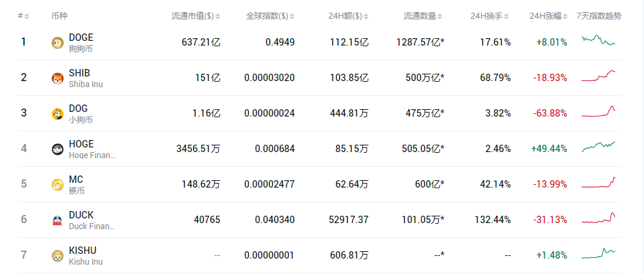Open the DUCK 7-day trend chart

(x=598, y=218)
